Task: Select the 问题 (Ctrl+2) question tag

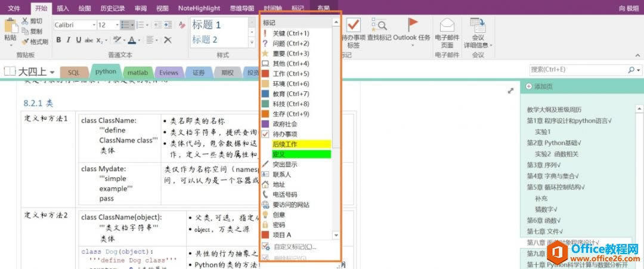Action: pos(296,44)
